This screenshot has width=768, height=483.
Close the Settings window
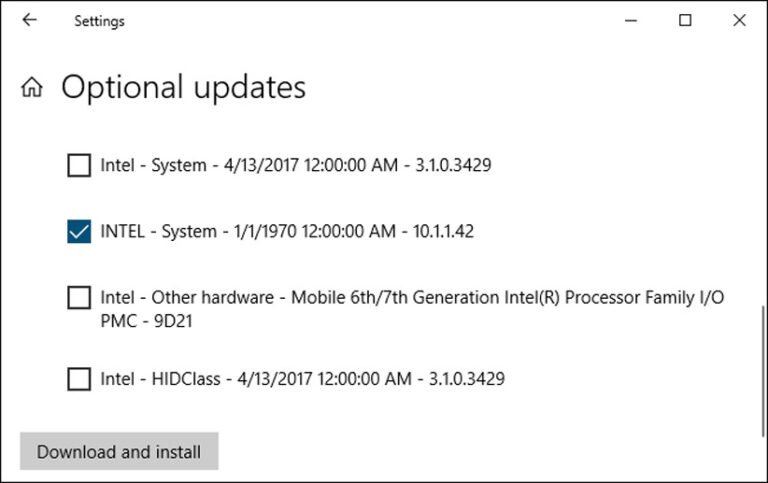pos(739,20)
